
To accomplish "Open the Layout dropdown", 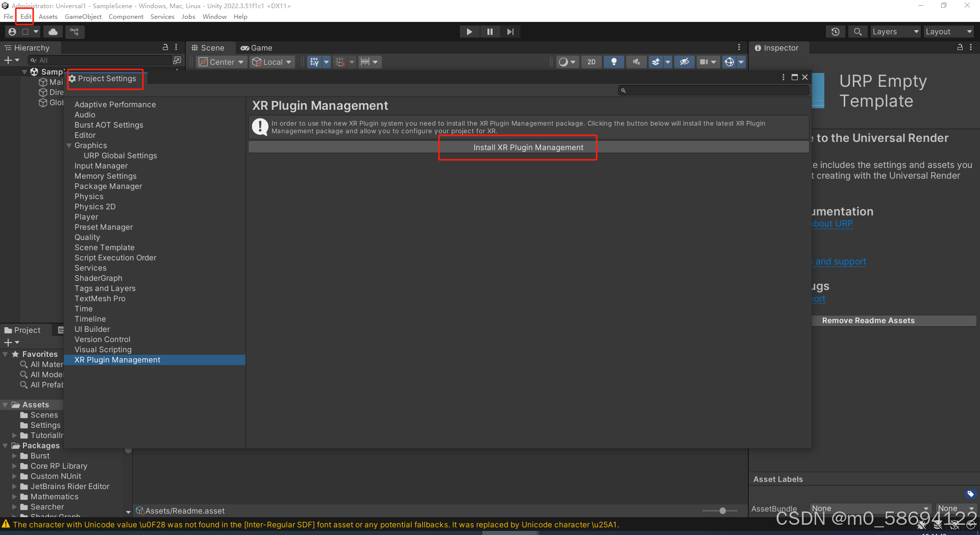I will click(947, 31).
